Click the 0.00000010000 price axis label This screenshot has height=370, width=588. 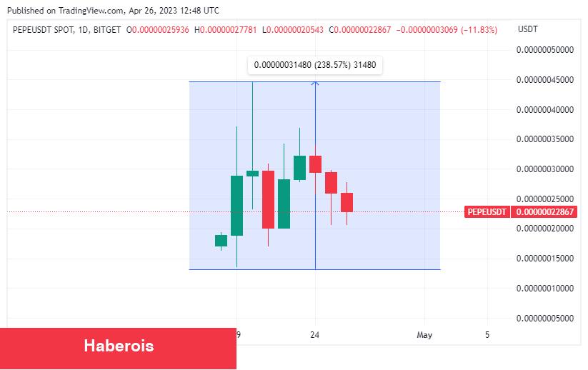click(545, 289)
